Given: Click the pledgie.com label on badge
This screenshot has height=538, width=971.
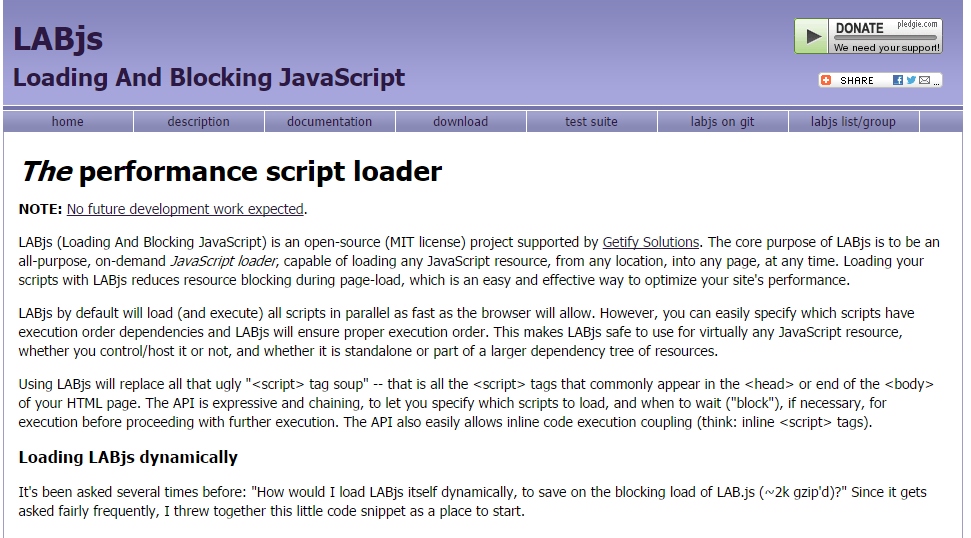Looking at the screenshot, I should (x=918, y=23).
